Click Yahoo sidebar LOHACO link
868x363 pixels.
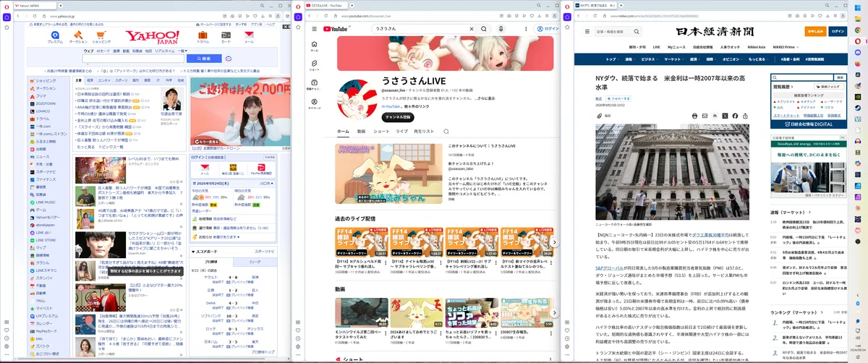pos(43,111)
